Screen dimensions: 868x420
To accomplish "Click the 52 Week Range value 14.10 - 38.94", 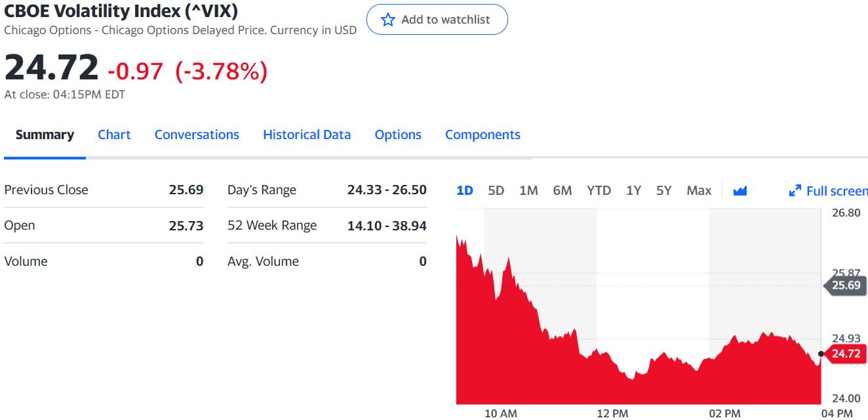I will (x=387, y=226).
